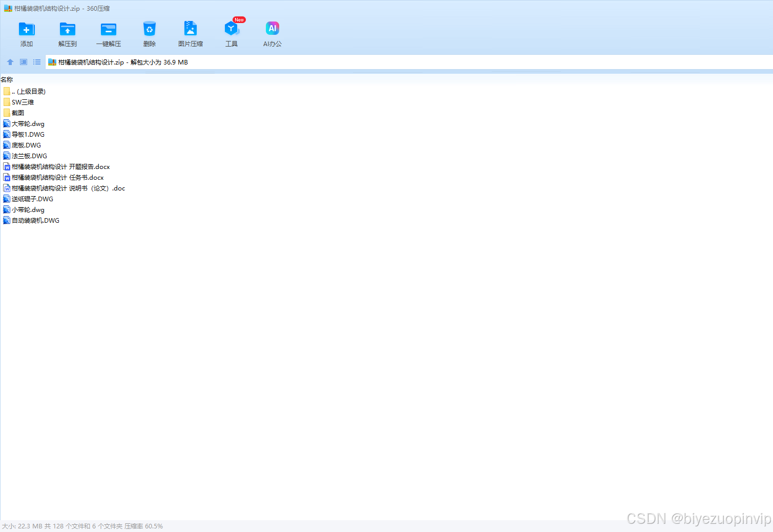The height and width of the screenshot is (532, 773).
Task: Click the Word icon beside 任务书.docx
Action: (7, 177)
